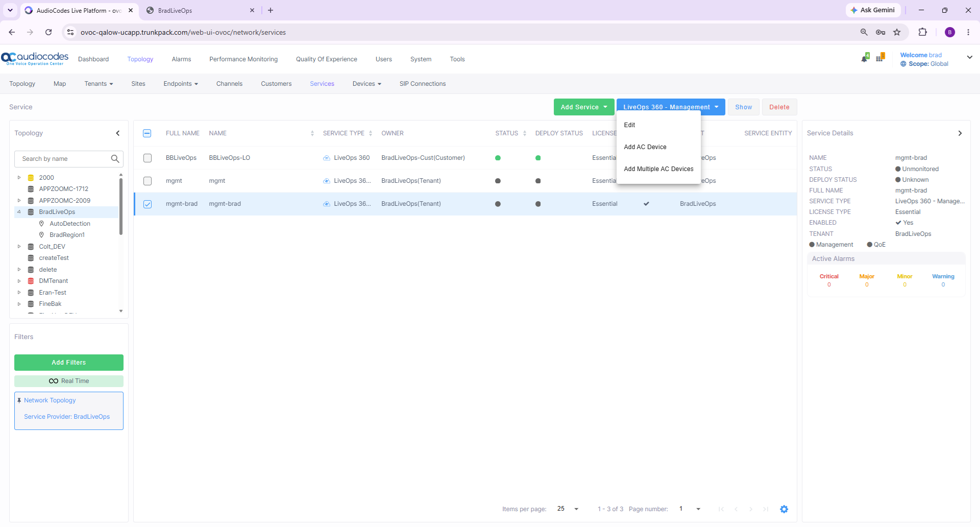
Task: Click the red DMTenant database icon
Action: [31, 281]
